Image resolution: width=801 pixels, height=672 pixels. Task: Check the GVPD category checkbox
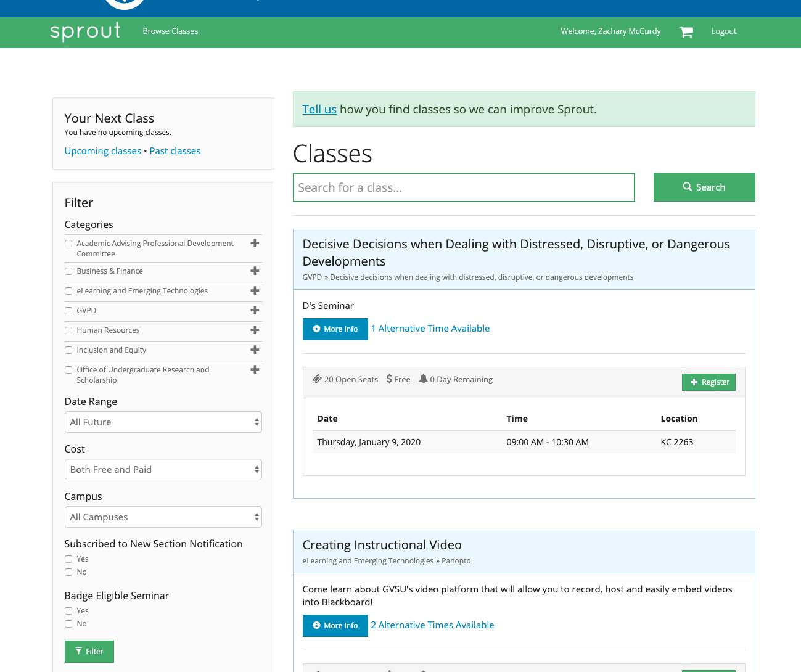click(68, 311)
